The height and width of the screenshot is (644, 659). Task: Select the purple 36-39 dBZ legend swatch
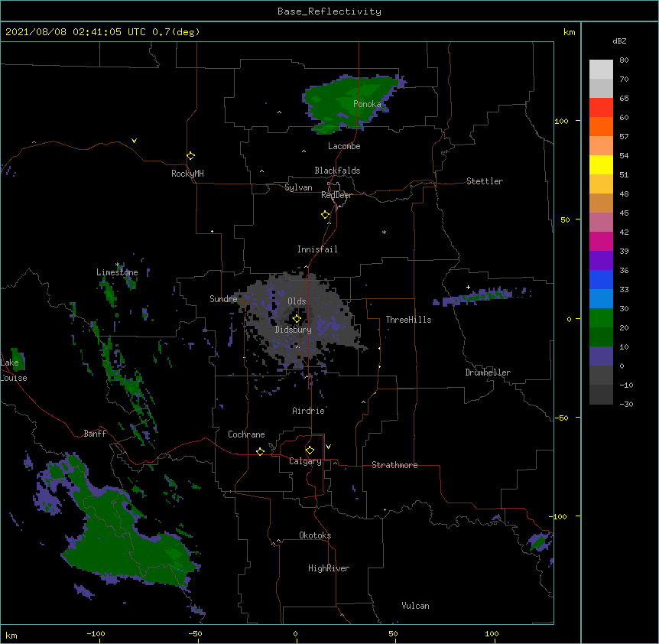(x=601, y=261)
